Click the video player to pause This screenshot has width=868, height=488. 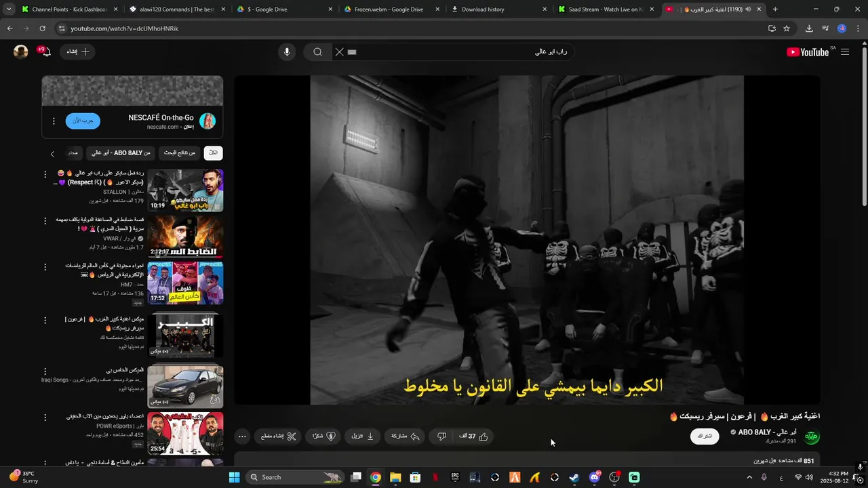[527, 240]
